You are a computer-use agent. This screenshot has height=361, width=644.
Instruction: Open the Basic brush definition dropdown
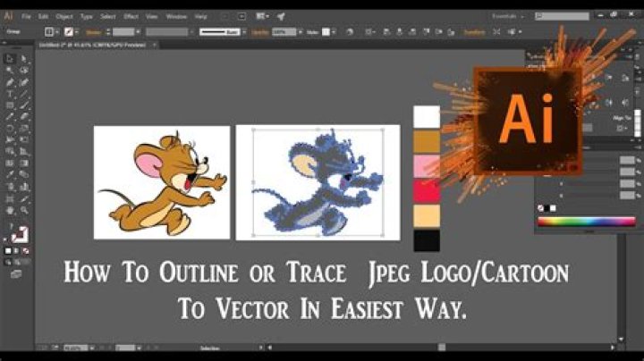click(x=244, y=31)
